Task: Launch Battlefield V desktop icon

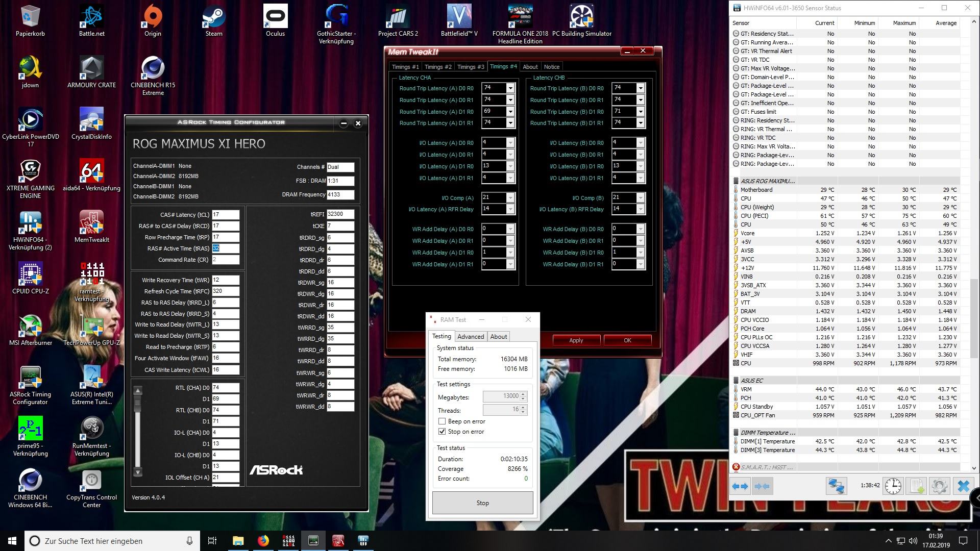Action: [x=459, y=21]
